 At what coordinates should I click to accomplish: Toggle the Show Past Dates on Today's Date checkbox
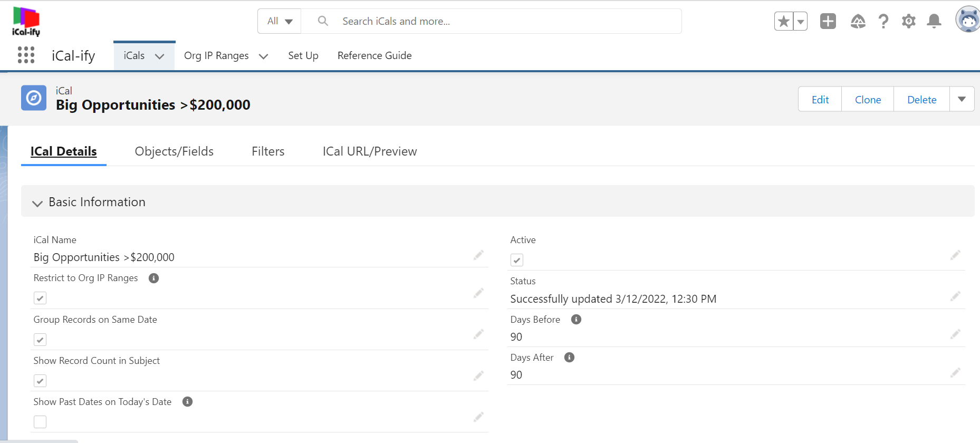(40, 422)
